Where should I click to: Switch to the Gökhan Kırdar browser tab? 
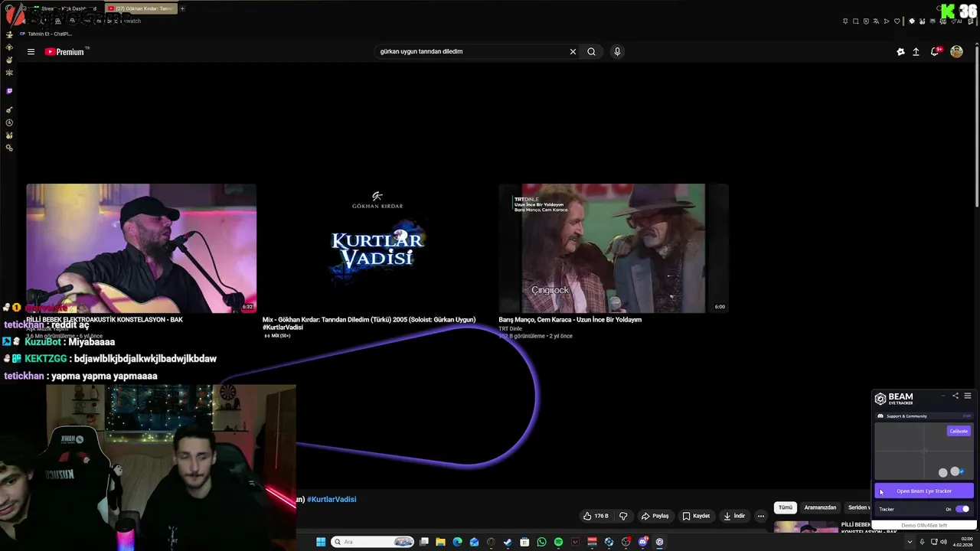(140, 8)
